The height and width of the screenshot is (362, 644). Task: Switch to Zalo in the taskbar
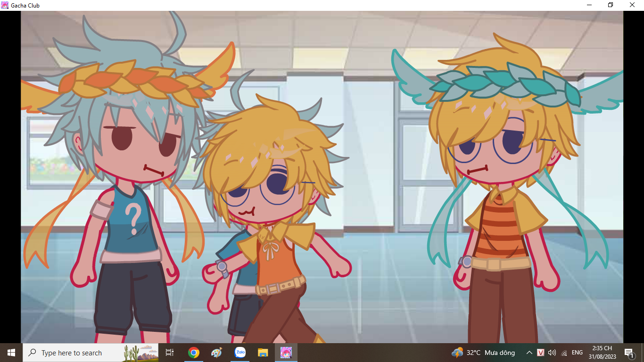pos(240,353)
